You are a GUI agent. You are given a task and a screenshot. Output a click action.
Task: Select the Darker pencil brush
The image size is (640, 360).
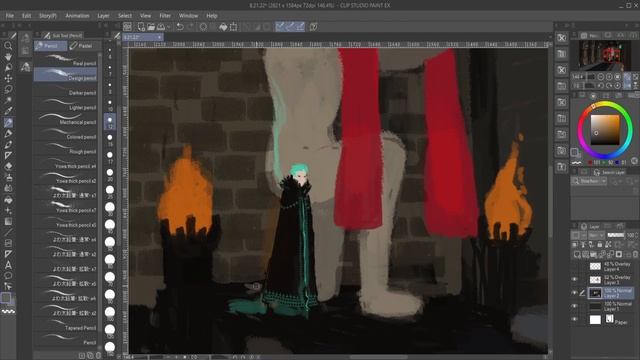click(x=65, y=90)
